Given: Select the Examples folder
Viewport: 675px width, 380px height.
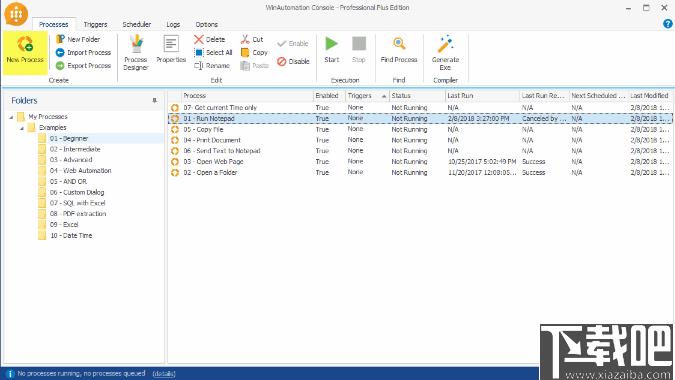Looking at the screenshot, I should (53, 128).
